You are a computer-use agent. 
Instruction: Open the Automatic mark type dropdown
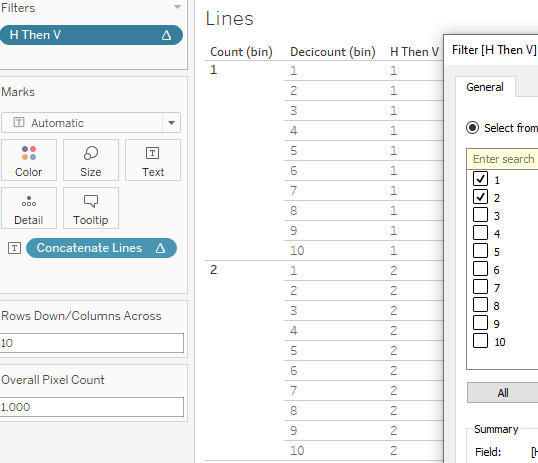pos(171,123)
